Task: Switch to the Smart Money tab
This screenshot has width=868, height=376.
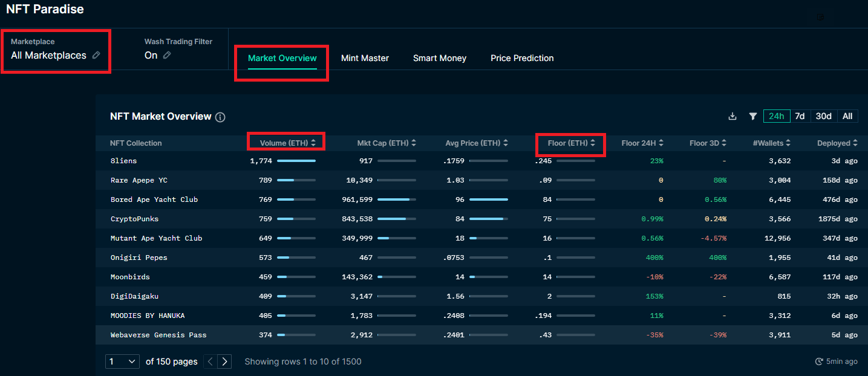Action: [x=439, y=58]
